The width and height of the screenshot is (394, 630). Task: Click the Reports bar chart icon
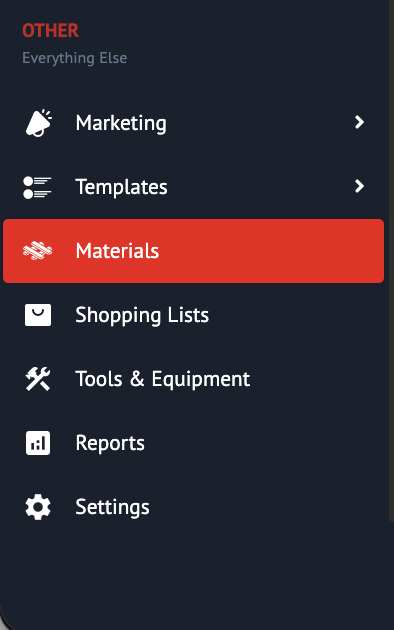click(x=38, y=443)
